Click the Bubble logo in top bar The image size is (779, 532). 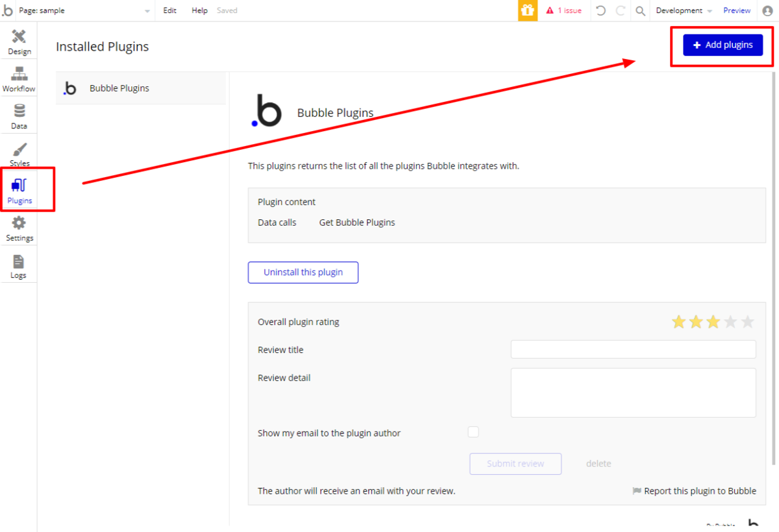tap(7, 10)
